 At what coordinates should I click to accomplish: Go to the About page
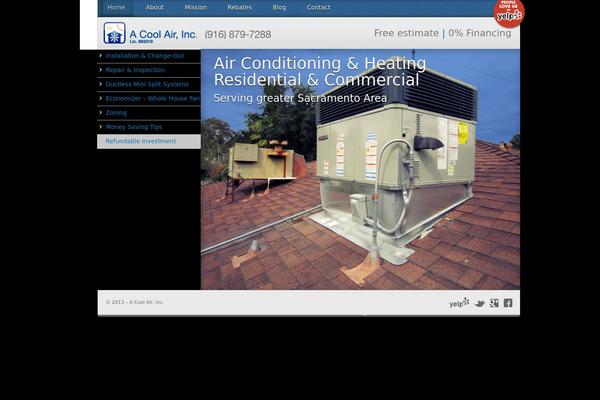154,8
